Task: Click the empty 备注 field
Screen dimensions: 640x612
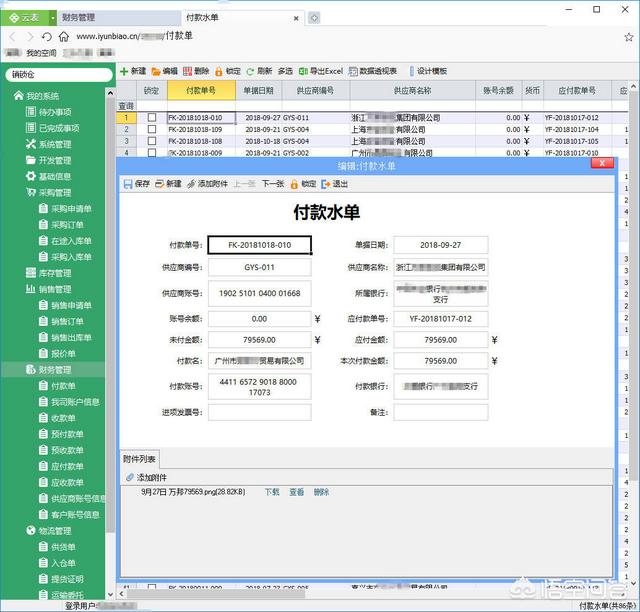Action: pos(440,412)
